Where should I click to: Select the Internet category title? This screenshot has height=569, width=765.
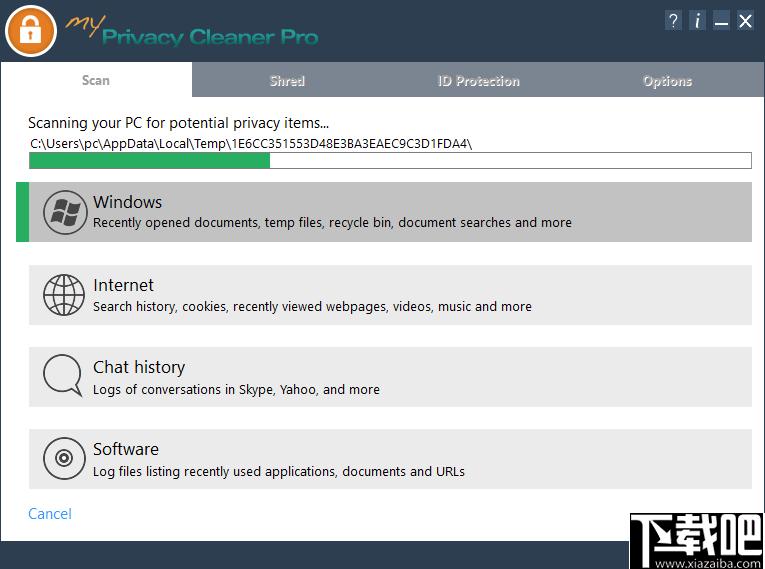(123, 285)
